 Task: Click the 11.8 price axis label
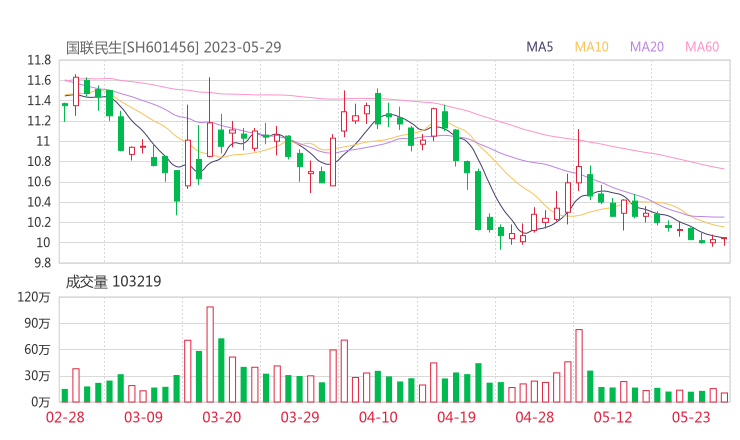(x=39, y=60)
